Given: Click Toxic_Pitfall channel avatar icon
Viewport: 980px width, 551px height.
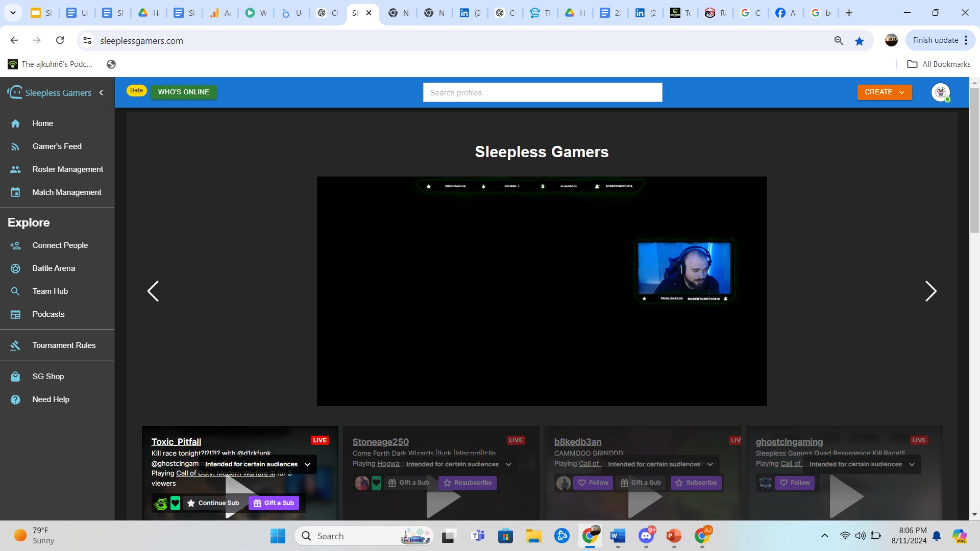Looking at the screenshot, I should 161,504.
